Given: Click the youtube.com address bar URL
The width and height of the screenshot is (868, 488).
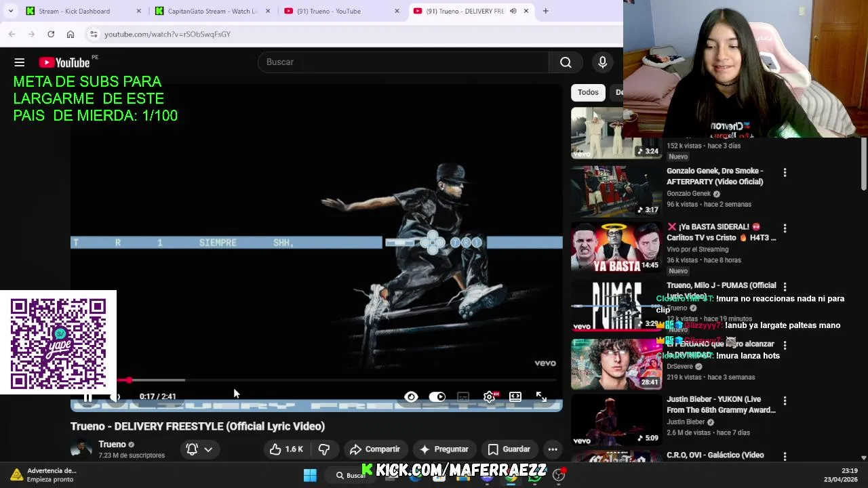Looking at the screenshot, I should [167, 34].
